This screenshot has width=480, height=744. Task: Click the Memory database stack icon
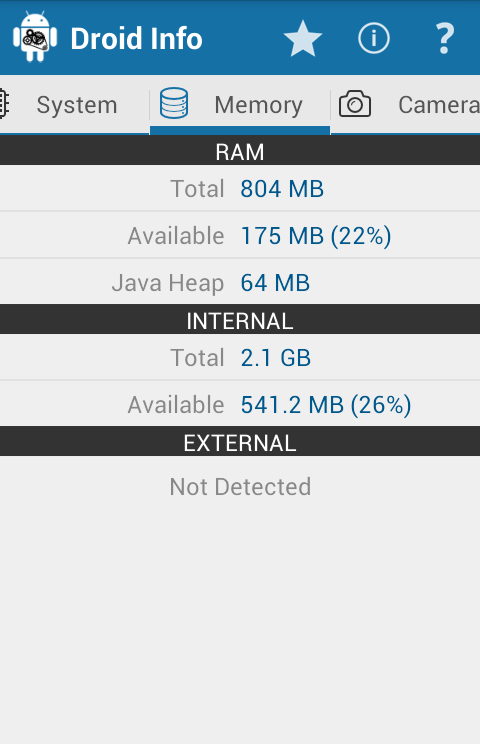coord(174,103)
